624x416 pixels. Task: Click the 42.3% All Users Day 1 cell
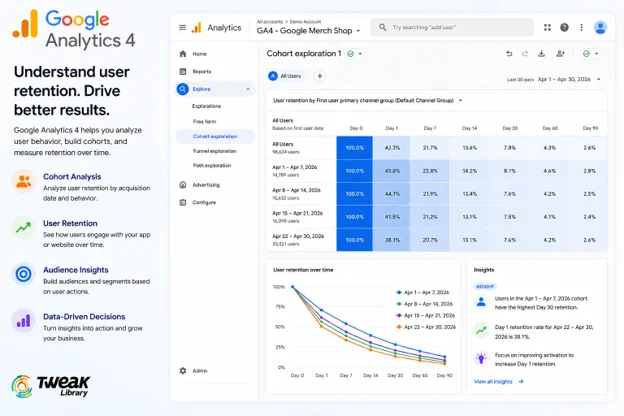click(391, 148)
